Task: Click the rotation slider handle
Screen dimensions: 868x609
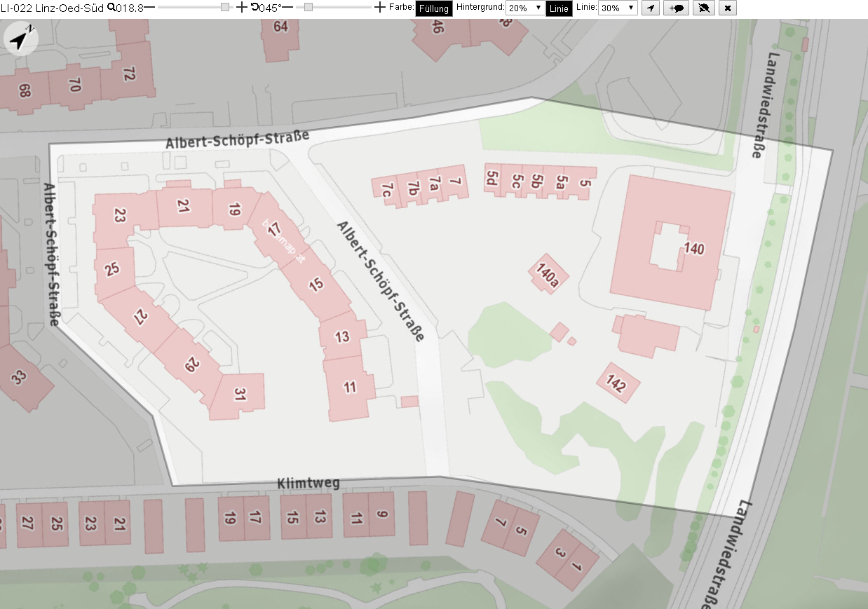Action: pos(308,8)
